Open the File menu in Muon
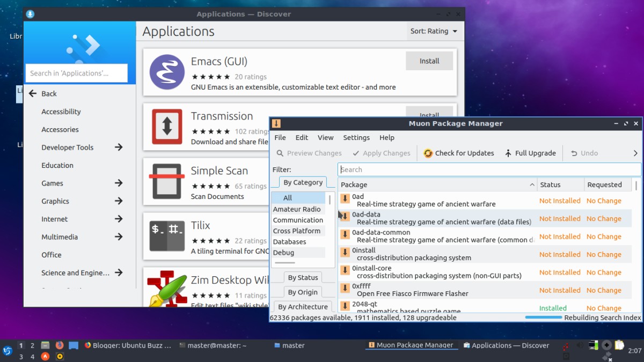This screenshot has height=362, width=644. tap(280, 137)
